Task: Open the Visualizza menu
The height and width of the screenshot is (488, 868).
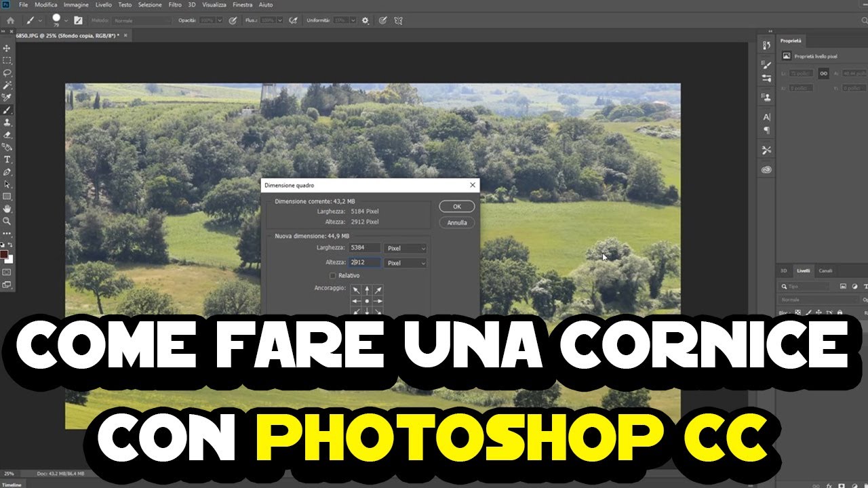Action: 214,5
